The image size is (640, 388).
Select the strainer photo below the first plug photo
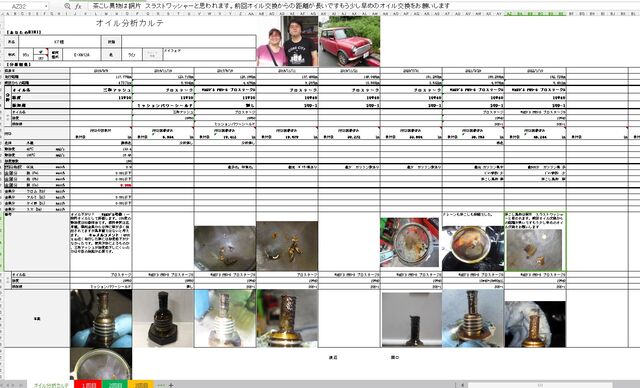point(101,364)
